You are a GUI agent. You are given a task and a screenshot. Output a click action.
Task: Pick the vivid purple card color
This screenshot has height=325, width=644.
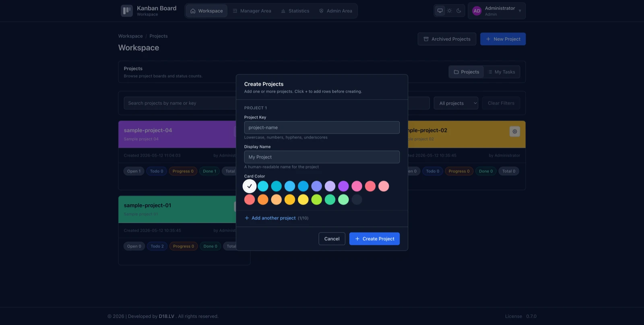click(343, 186)
